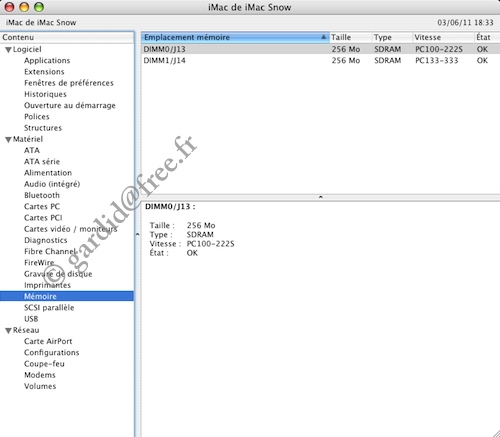Click the green zoom window button
The width and height of the screenshot is (500, 437).
39,7
